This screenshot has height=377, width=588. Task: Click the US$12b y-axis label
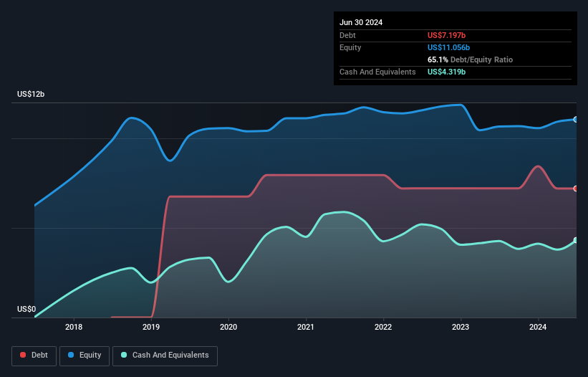(31, 94)
